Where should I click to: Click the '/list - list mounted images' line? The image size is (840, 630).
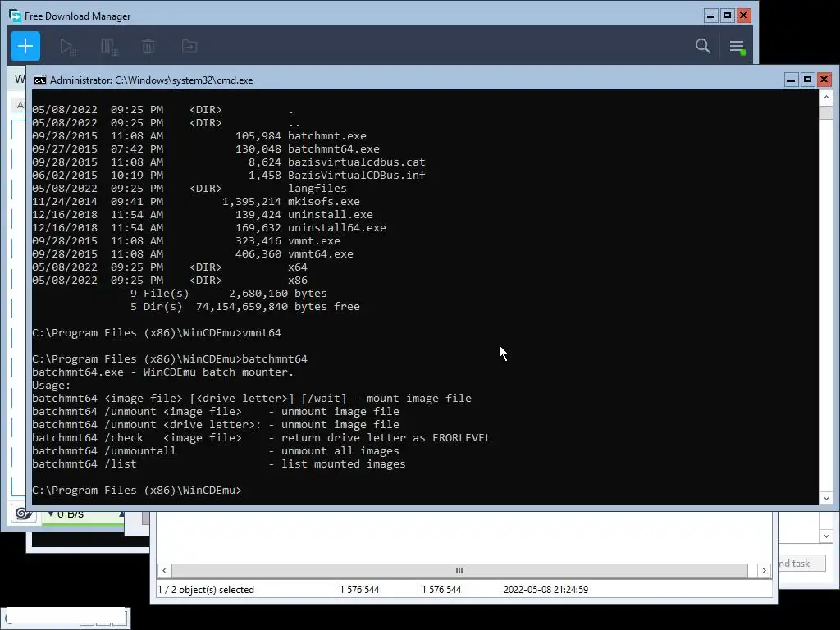(218, 464)
